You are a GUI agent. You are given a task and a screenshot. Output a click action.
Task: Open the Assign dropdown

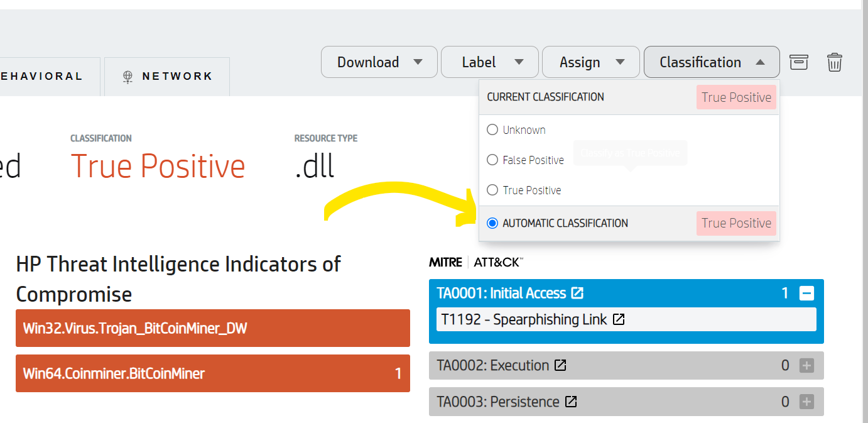click(590, 62)
